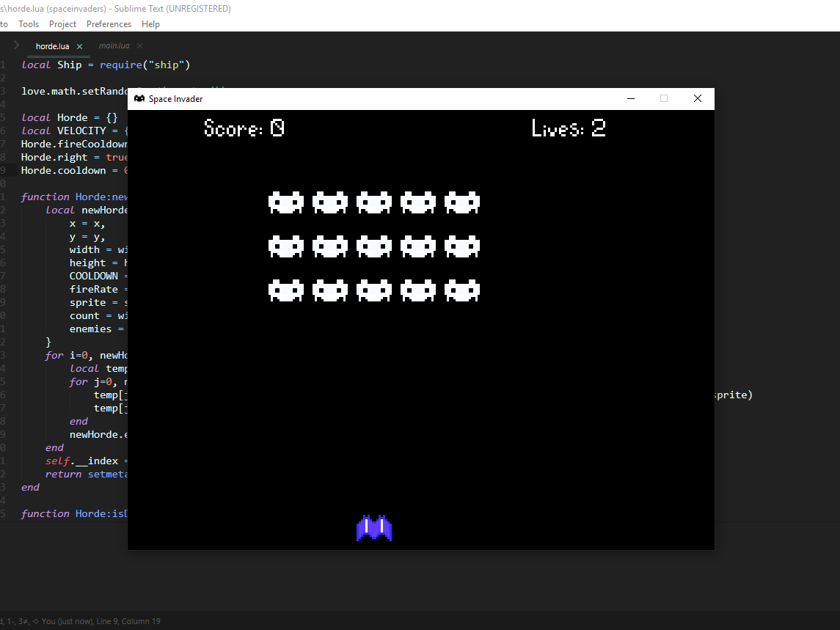Open the Tools menu in Sublime Text
Image resolution: width=840 pixels, height=630 pixels.
(29, 24)
